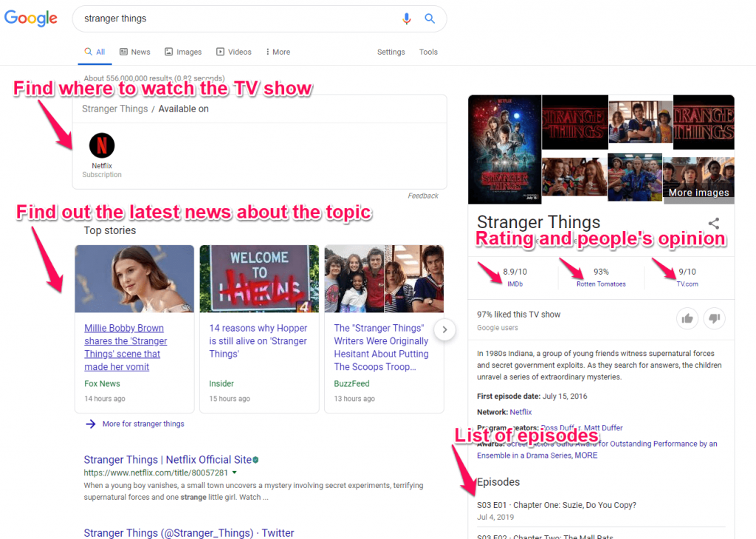756x539 pixels.
Task: Click the Netflix network link
Action: (x=520, y=412)
